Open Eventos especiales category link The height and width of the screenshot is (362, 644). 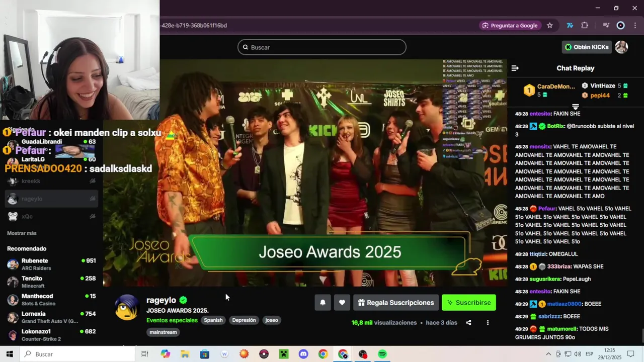172,320
